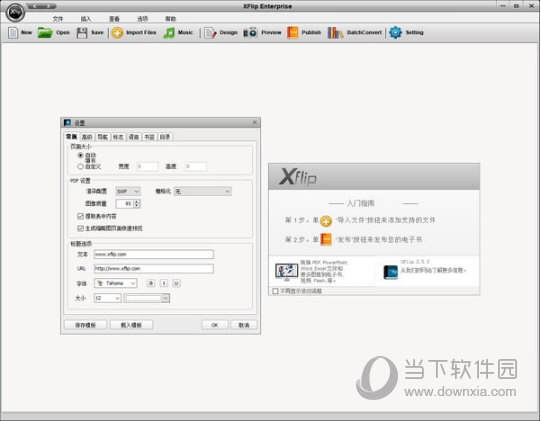This screenshot has height=421, width=541.
Task: Check the don't-show-again box in the welcome panel
Action: (x=275, y=291)
